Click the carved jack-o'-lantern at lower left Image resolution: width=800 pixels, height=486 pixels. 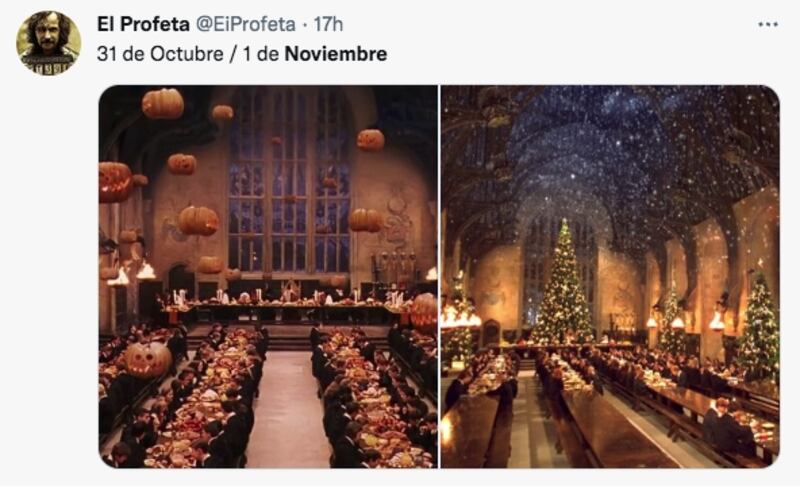tap(147, 358)
